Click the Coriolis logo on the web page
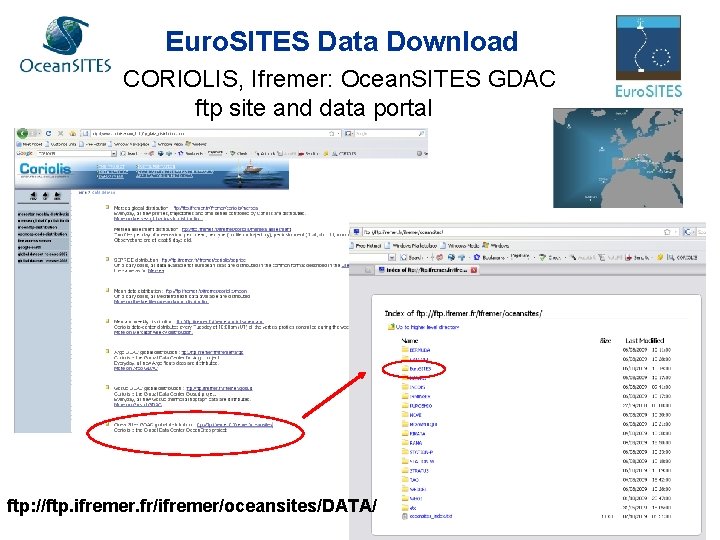The height and width of the screenshot is (540, 720). click(45, 170)
